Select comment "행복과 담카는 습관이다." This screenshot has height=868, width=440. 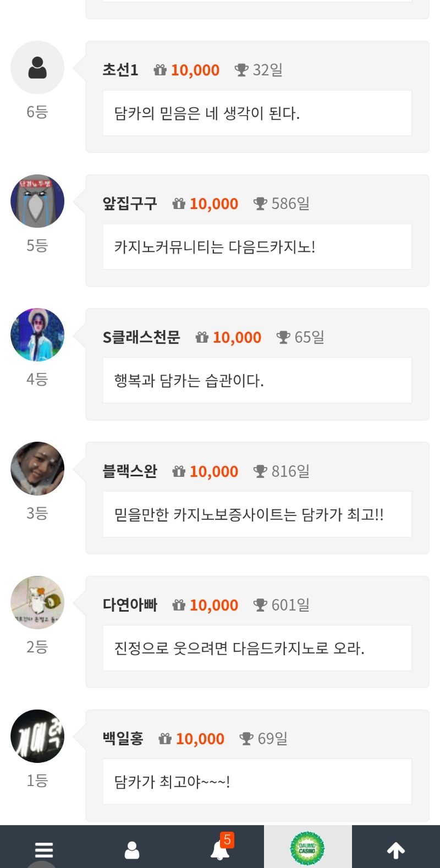pyautogui.click(x=189, y=381)
